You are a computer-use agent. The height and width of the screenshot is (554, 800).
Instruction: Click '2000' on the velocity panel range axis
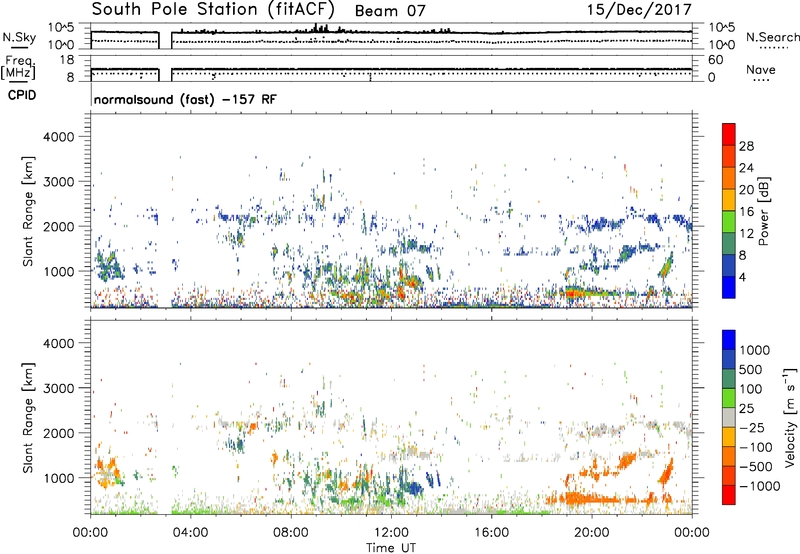click(x=59, y=433)
